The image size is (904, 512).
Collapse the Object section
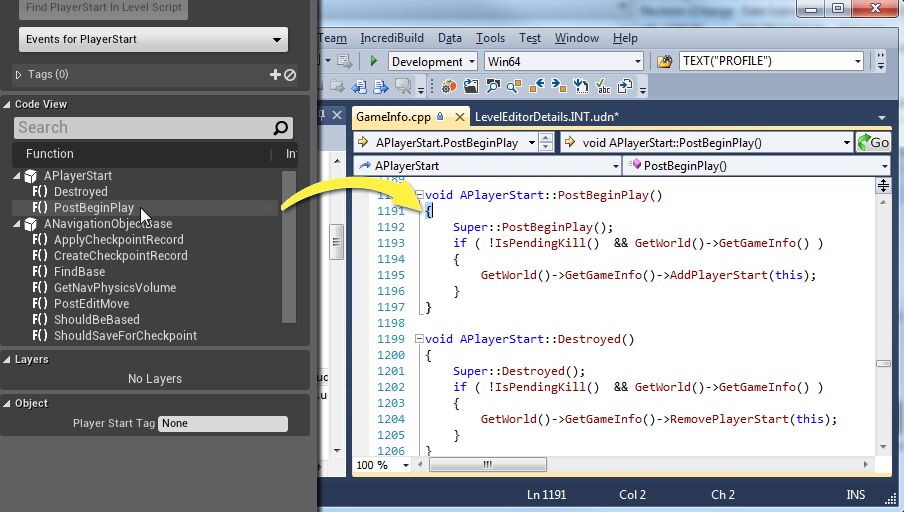pyautogui.click(x=7, y=404)
